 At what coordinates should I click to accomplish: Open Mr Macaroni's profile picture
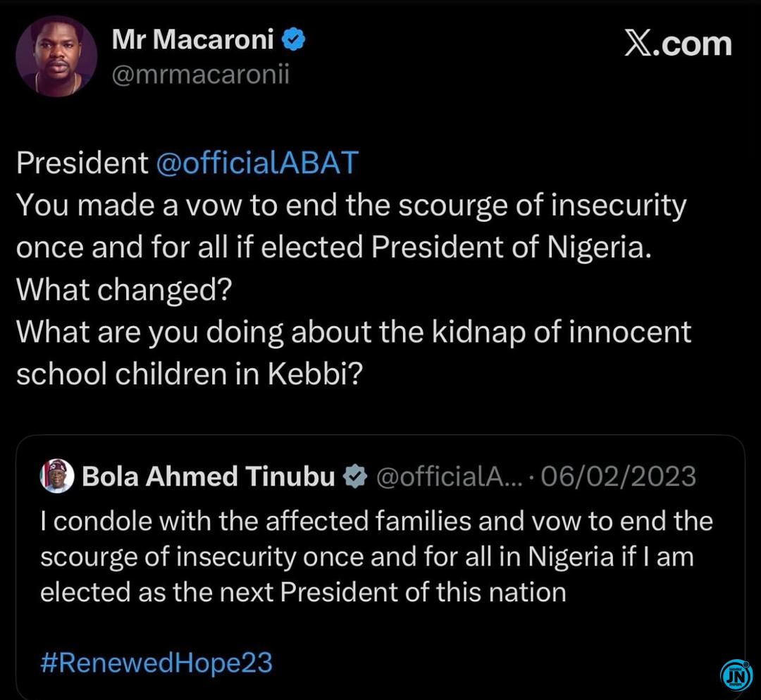click(x=56, y=56)
